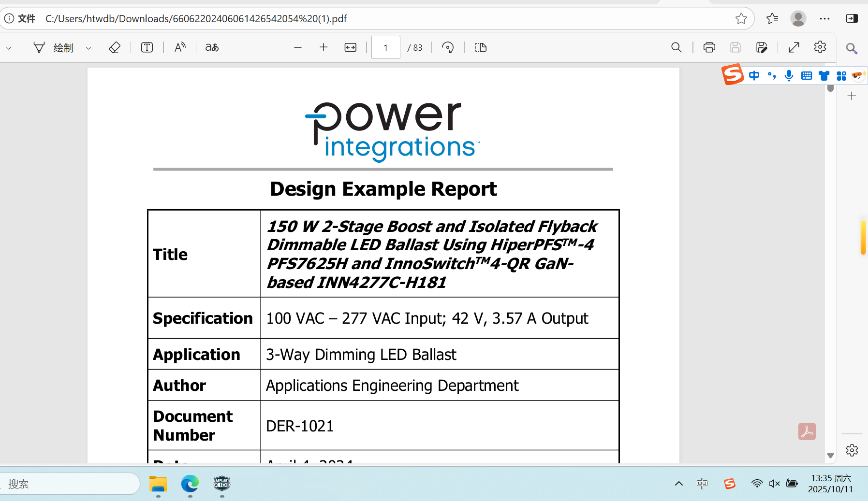Click the fit to width icon
Screen dimensions: 868x501
[x=351, y=47]
